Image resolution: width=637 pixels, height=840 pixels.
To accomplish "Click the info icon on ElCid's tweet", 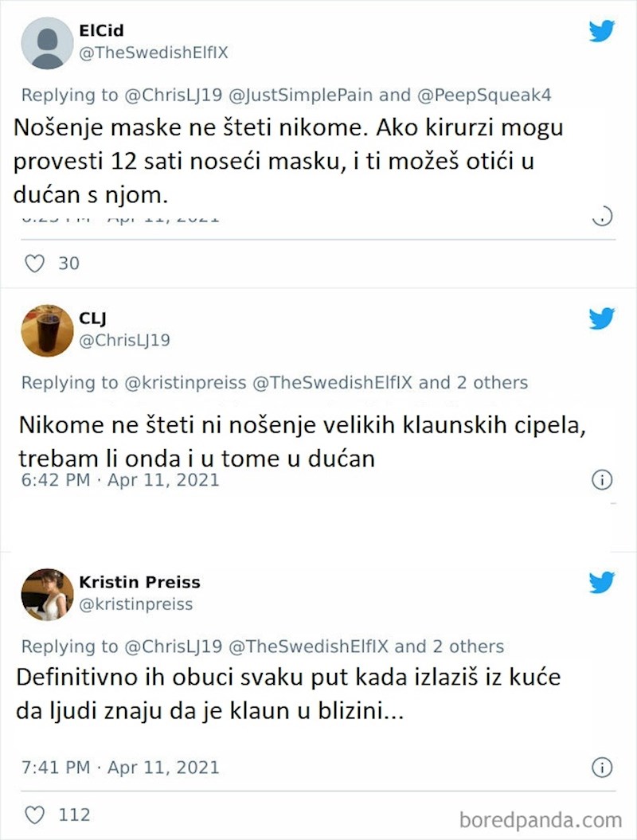I will (603, 216).
